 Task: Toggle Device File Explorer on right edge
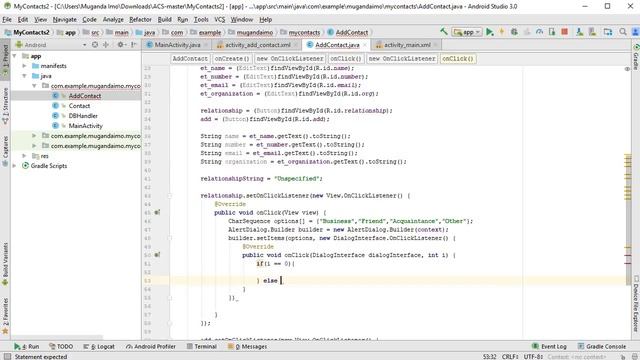(x=636, y=304)
